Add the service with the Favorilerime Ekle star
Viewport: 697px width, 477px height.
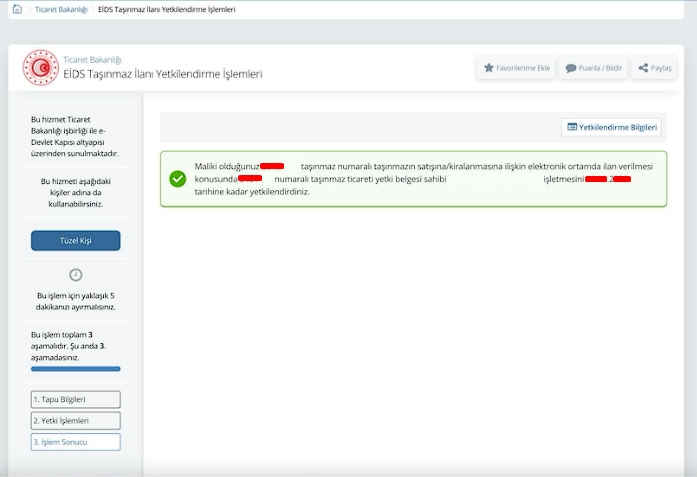[x=515, y=68]
